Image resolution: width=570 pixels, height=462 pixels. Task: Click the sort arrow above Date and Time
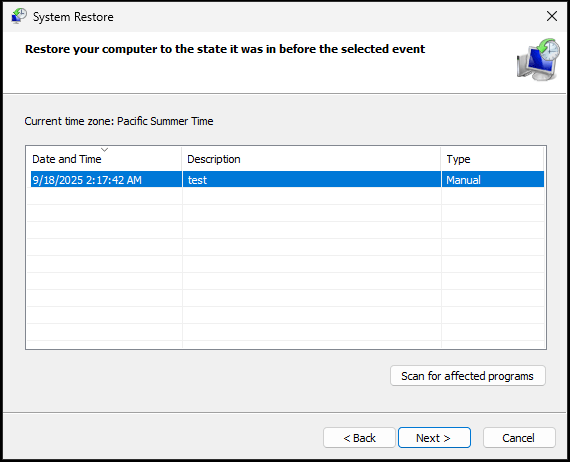click(x=104, y=149)
